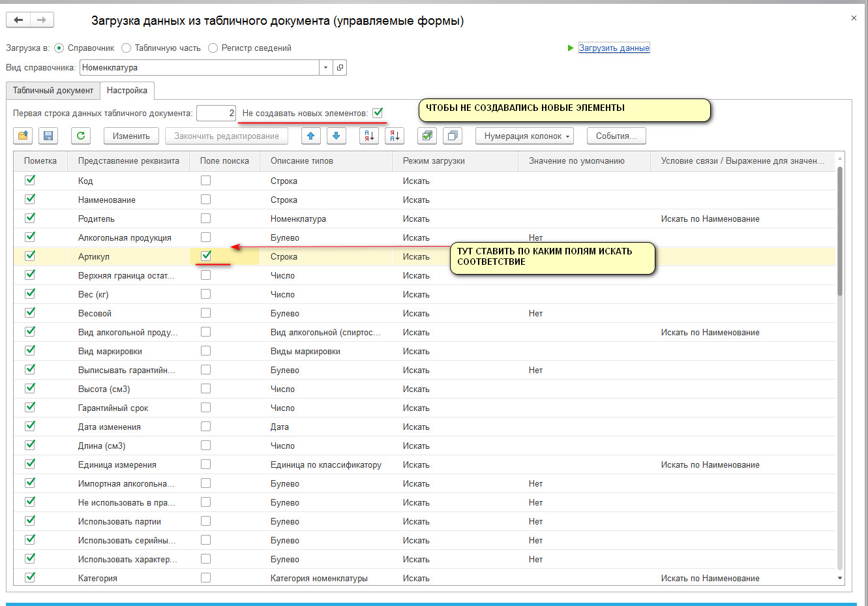
Task: Open the 'Нумерация колонок' dropdown
Action: pos(527,136)
